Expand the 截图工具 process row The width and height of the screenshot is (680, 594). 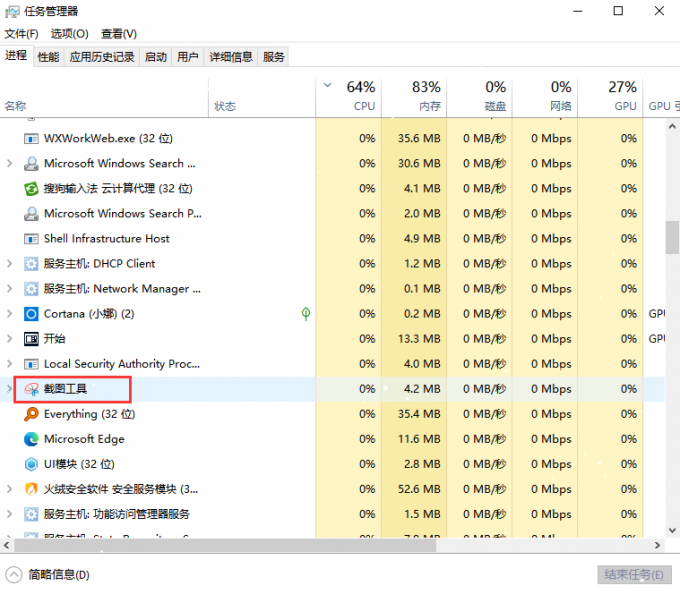10,389
